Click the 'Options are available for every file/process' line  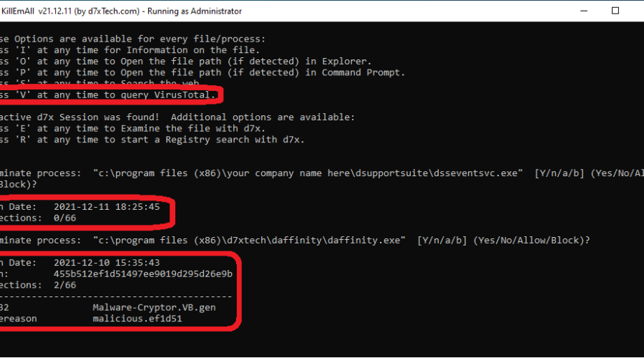coord(132,39)
